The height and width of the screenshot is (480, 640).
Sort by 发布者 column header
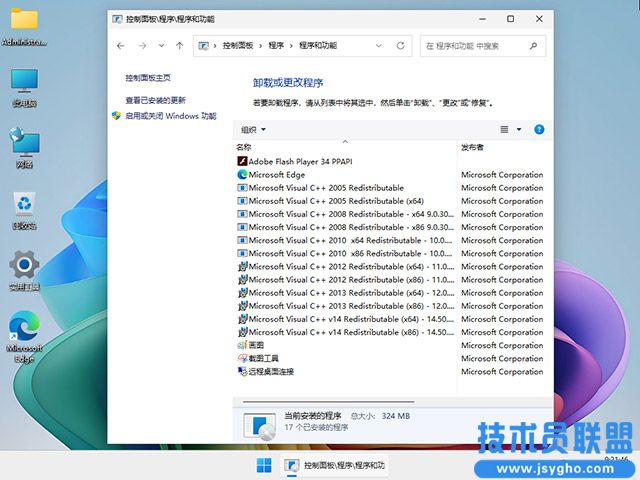point(472,147)
